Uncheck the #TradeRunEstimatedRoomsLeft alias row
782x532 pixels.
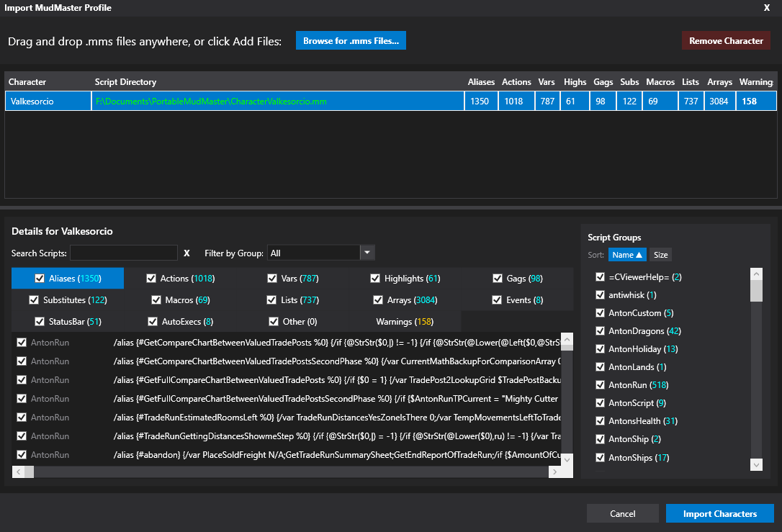point(22,417)
